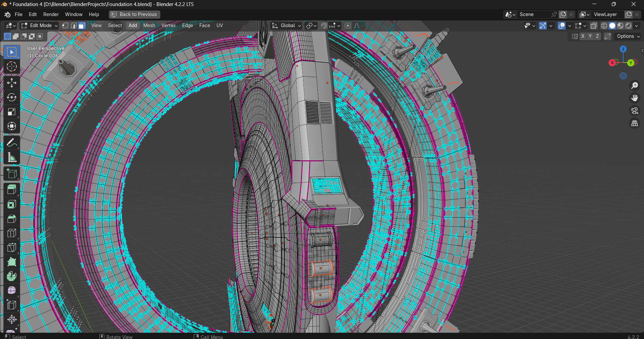The width and height of the screenshot is (644, 339).
Task: Switch to wireframe viewport shading
Action: coord(604,25)
